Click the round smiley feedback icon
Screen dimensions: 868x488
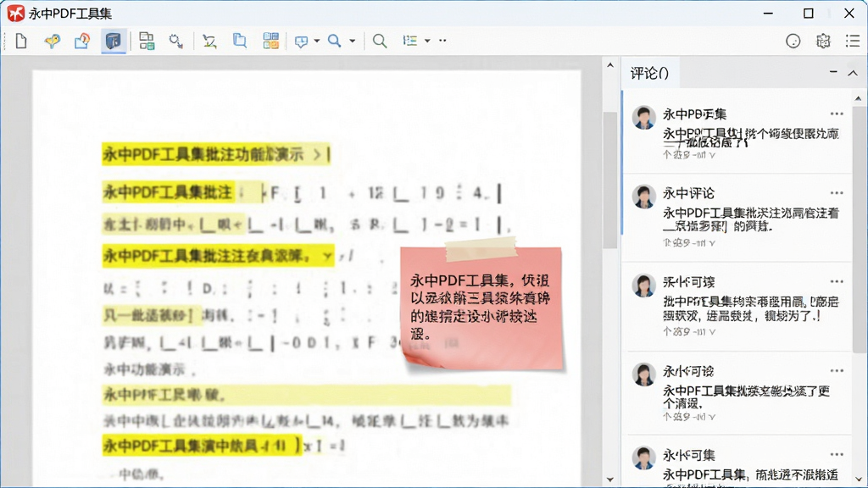tap(793, 41)
